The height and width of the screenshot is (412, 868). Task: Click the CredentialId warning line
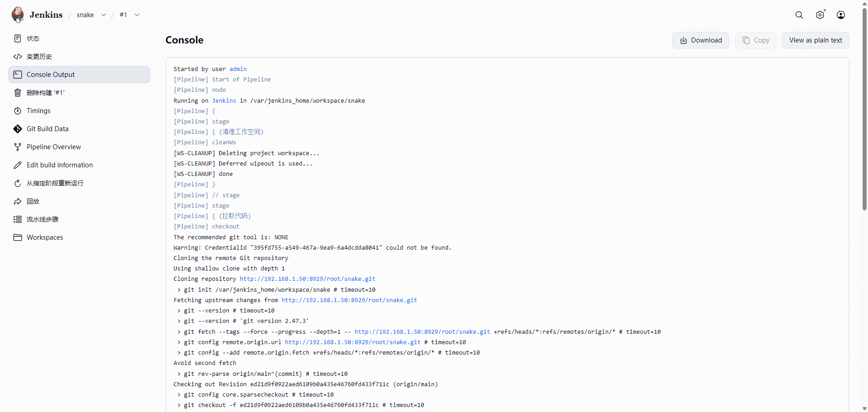tap(312, 248)
